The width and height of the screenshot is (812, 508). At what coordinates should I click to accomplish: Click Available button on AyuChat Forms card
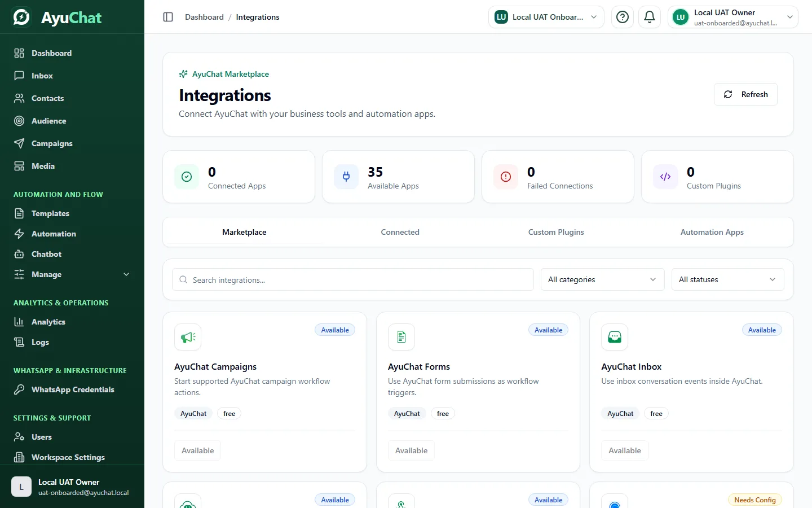411,450
